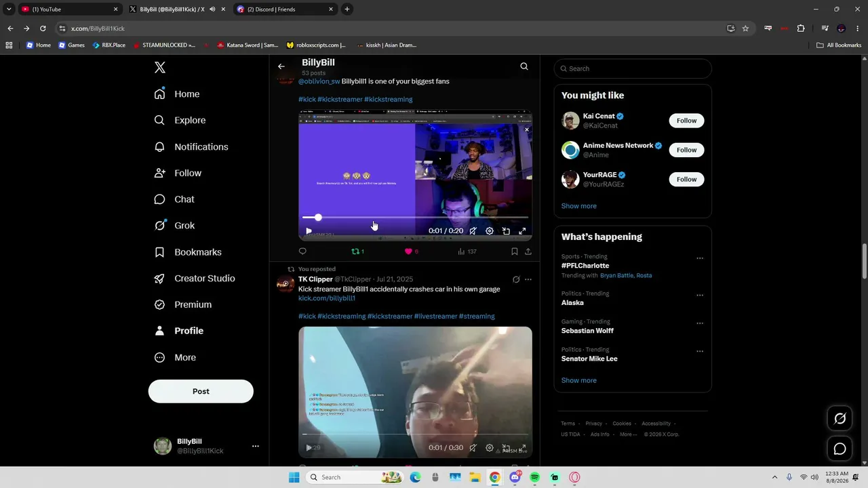Screen dimensions: 868x488
Task: View analytics showing 137 views
Action: tap(467, 251)
